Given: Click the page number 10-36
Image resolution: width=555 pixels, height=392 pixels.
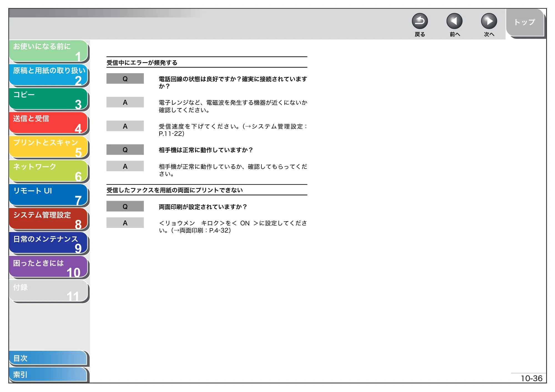Looking at the screenshot, I should point(531,378).
